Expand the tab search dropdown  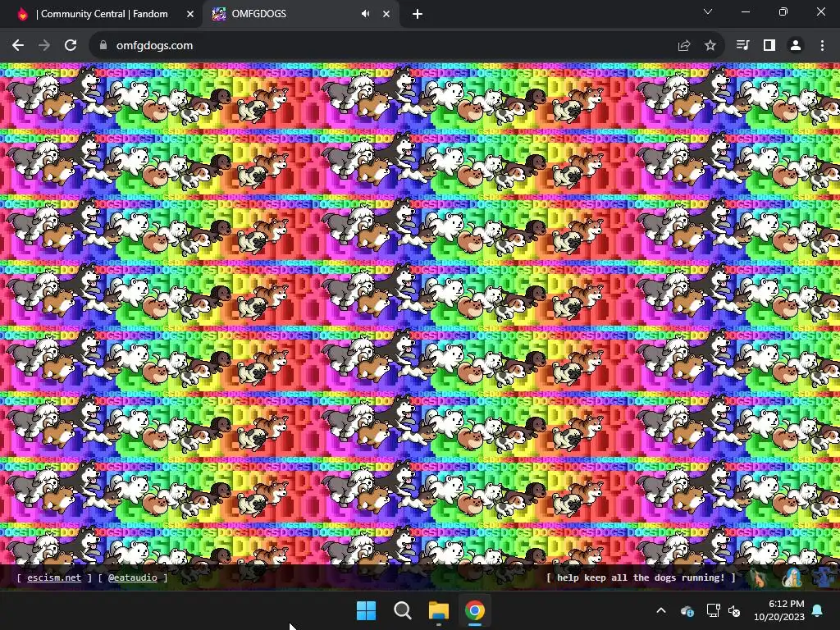tap(708, 11)
